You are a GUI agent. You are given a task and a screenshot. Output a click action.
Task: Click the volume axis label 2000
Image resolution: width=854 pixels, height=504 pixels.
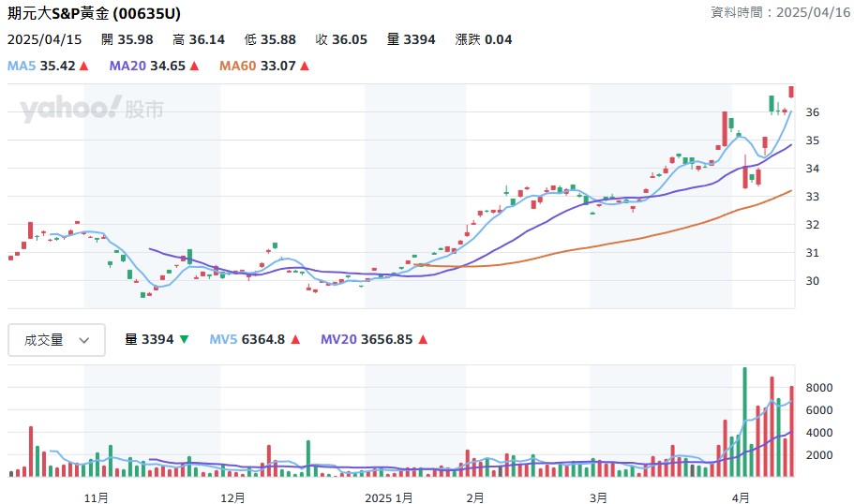click(819, 455)
